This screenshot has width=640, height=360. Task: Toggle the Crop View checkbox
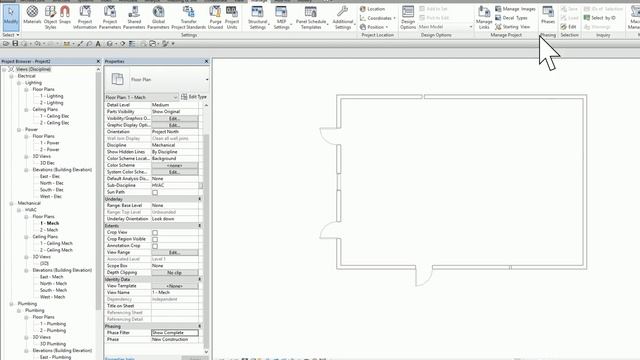click(155, 232)
